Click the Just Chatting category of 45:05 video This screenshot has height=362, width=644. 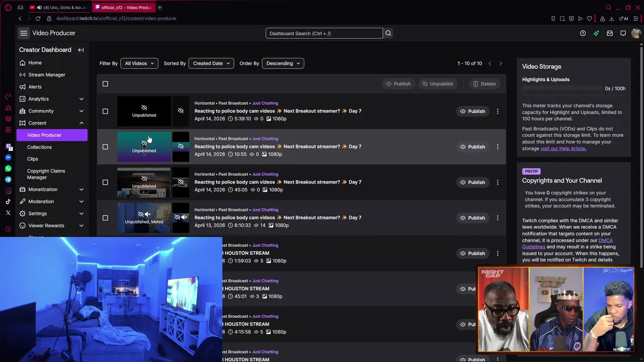(265, 174)
